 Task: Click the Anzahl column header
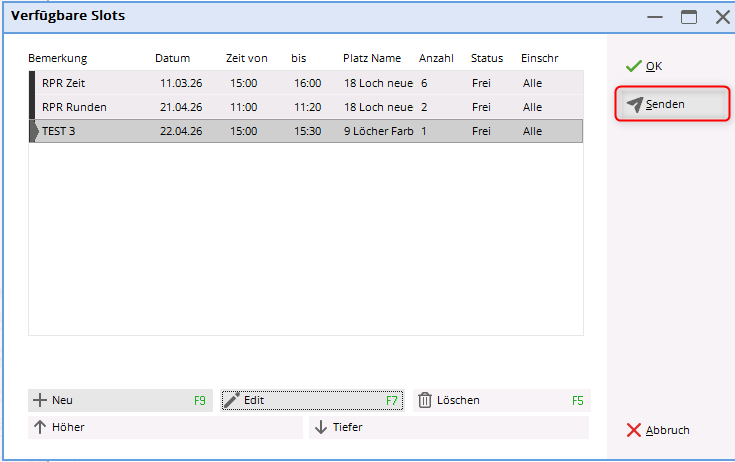(436, 58)
